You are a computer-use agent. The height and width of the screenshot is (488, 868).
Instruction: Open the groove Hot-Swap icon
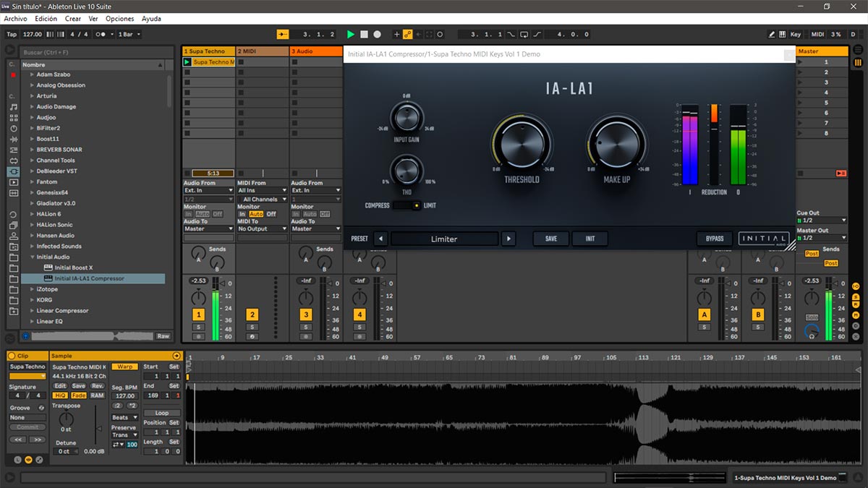(41, 408)
